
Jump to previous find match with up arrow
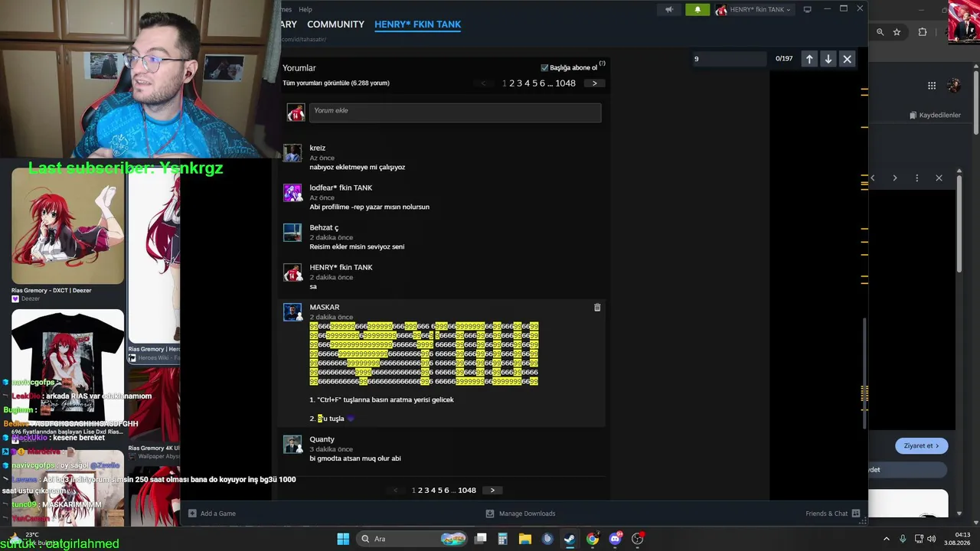(x=809, y=59)
